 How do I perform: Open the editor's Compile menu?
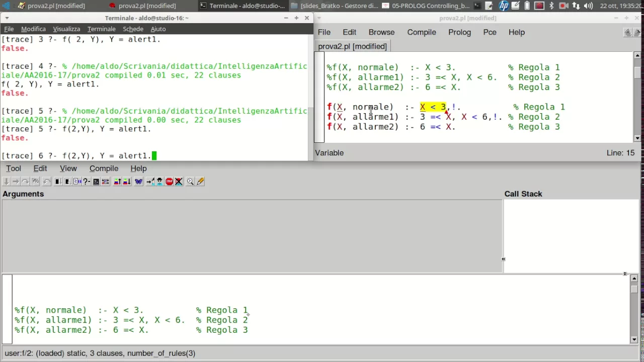pos(422,32)
